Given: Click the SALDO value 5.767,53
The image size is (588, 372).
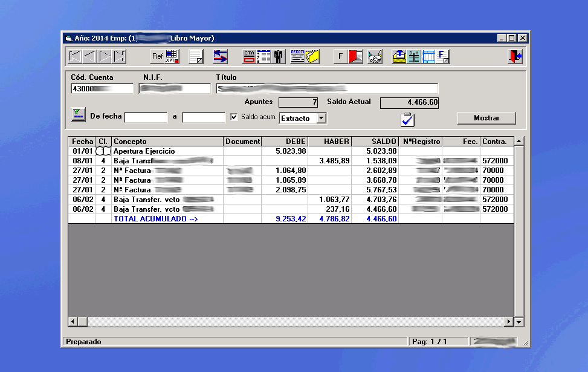Looking at the screenshot, I should coord(381,191).
